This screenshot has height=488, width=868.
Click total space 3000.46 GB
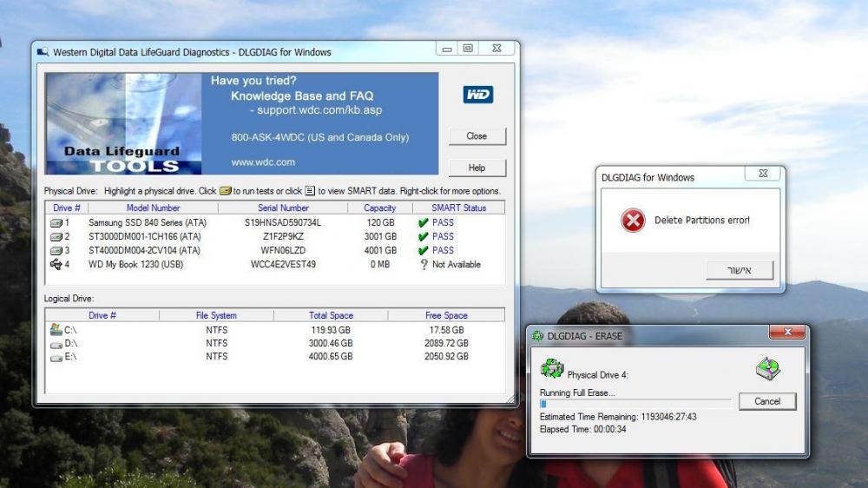[x=331, y=344]
